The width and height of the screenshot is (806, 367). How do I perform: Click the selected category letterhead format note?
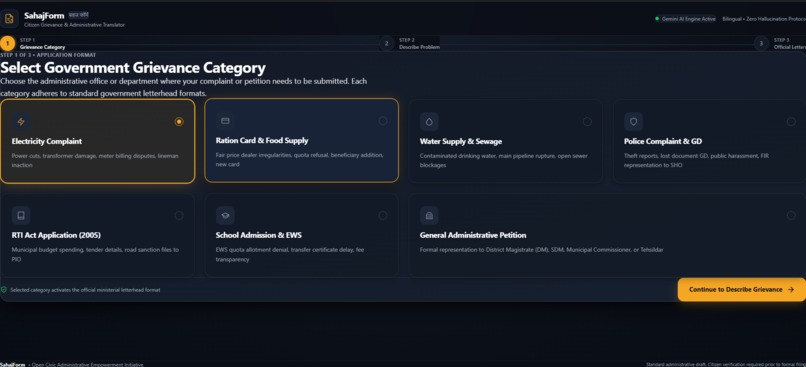(x=85, y=290)
